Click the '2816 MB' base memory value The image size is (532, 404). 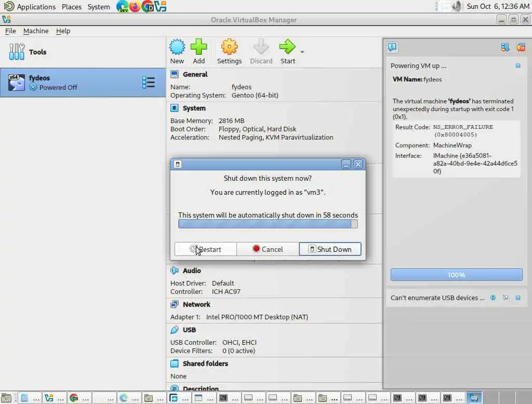(231, 121)
